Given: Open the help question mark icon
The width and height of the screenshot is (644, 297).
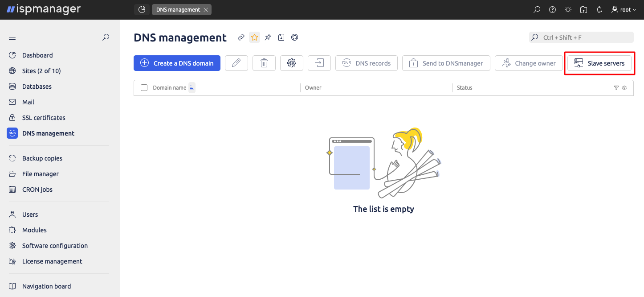Looking at the screenshot, I should point(553,9).
